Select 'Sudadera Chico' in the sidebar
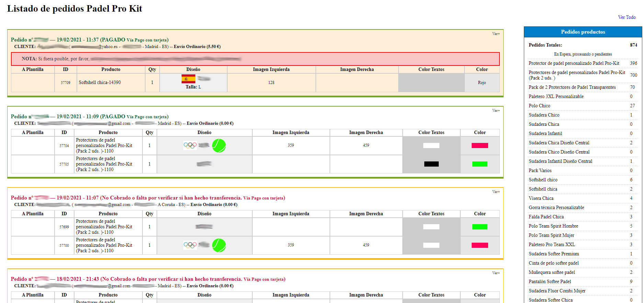644x303 pixels. [x=583, y=115]
